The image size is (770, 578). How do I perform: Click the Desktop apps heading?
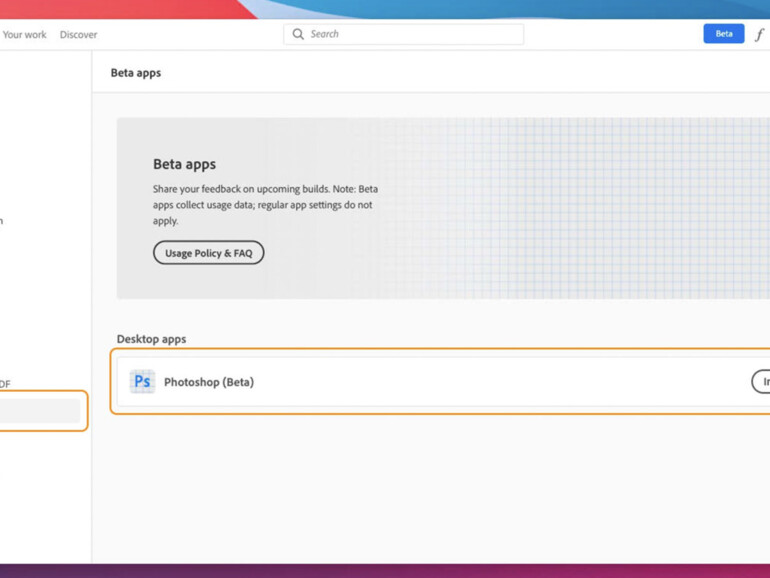151,339
